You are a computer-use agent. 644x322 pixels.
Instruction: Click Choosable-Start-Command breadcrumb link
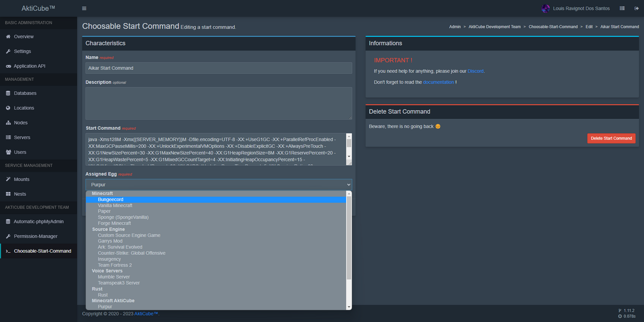pos(553,27)
